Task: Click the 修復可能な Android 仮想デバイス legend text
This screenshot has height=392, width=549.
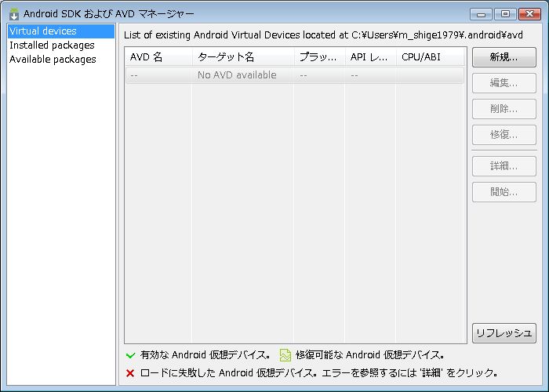Action: 370,355
